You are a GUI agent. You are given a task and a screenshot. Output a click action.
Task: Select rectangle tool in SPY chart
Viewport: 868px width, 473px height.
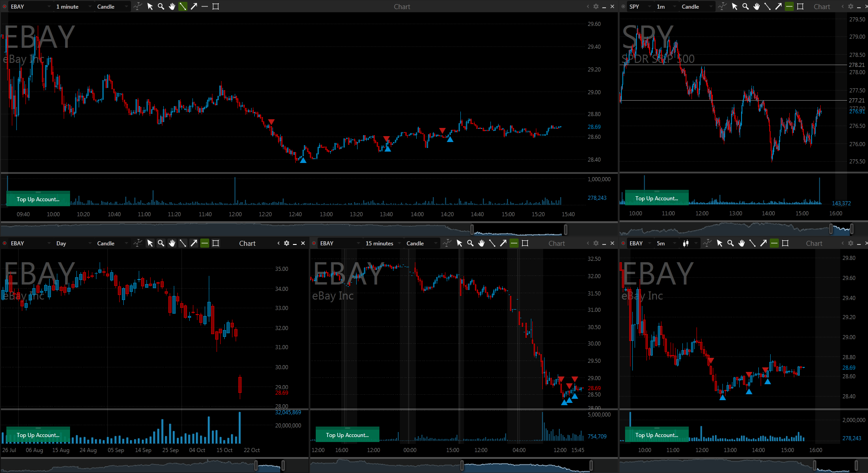point(800,6)
